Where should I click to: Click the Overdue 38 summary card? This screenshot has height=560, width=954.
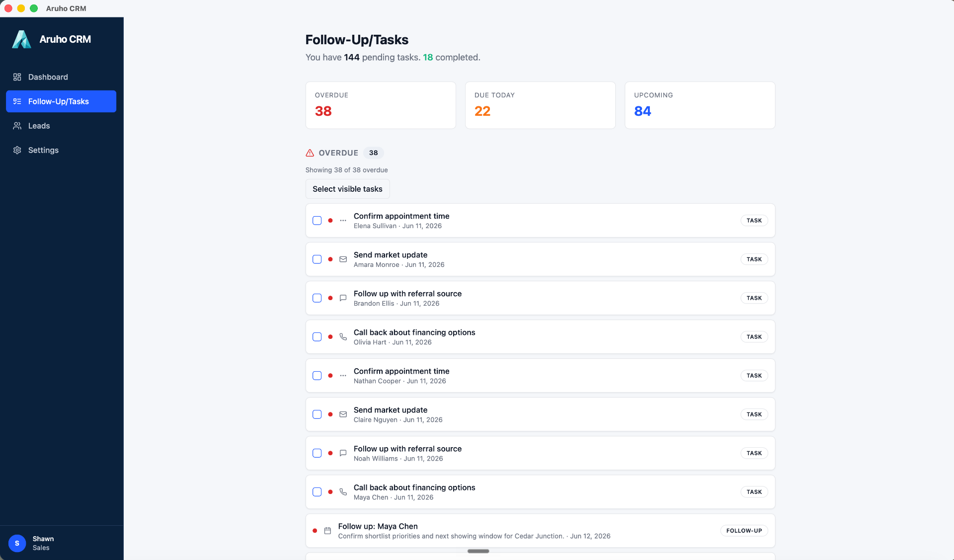[x=381, y=105]
